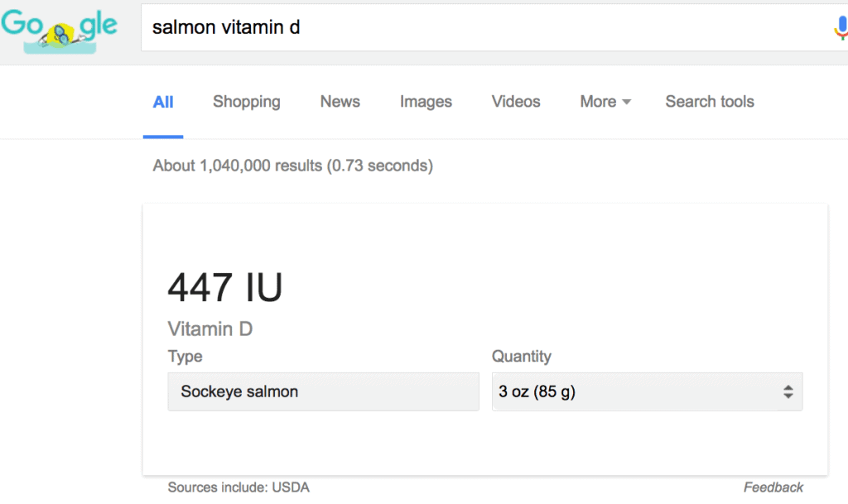Click the Sources include: USDA text
Image resolution: width=848 pixels, height=504 pixels.
[x=238, y=487]
